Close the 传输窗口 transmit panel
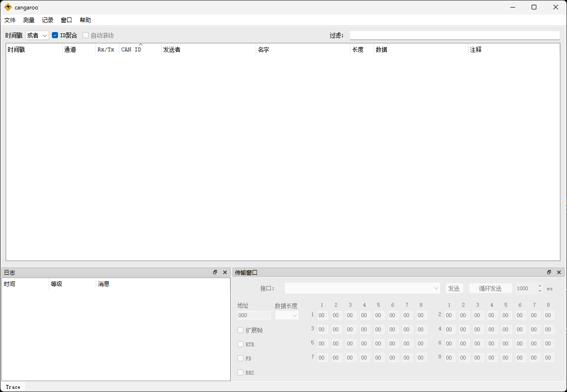 point(559,272)
